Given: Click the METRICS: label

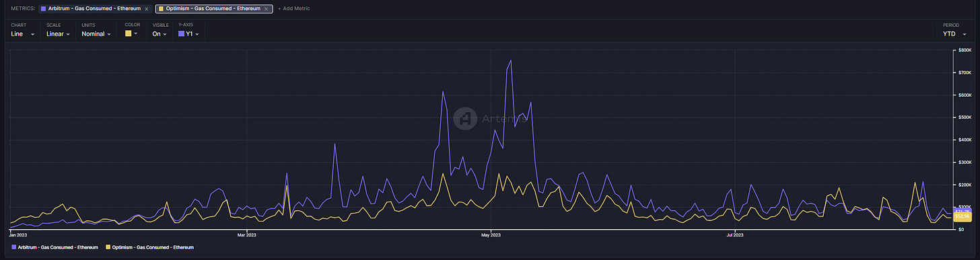Looking at the screenshot, I should (x=22, y=9).
